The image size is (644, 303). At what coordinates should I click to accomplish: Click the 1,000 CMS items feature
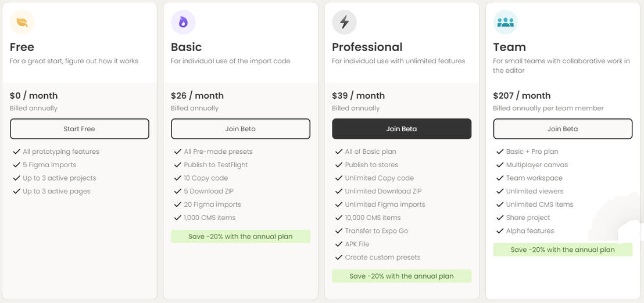[x=209, y=218]
